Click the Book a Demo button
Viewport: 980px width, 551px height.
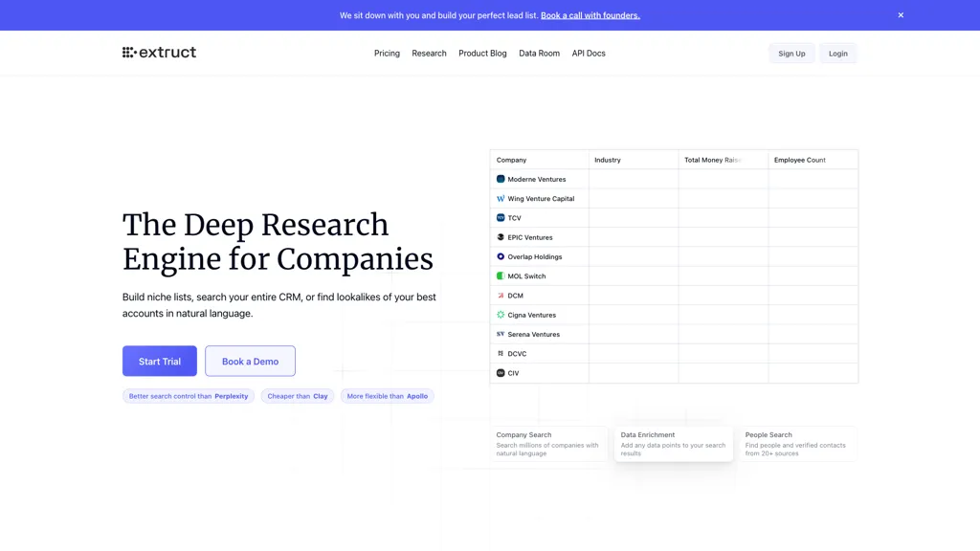[250, 361]
